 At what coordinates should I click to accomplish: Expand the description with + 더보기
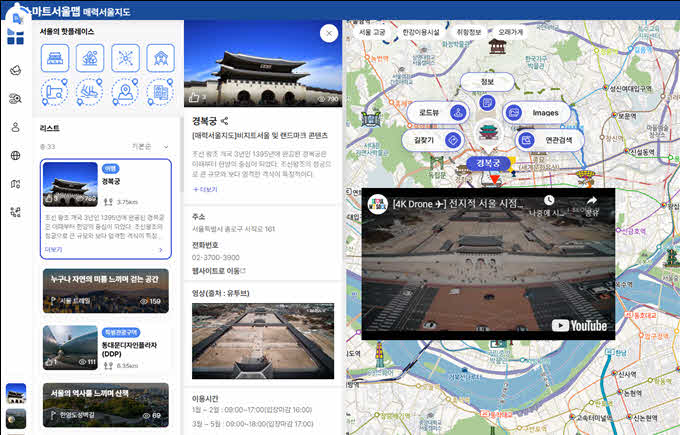(204, 188)
